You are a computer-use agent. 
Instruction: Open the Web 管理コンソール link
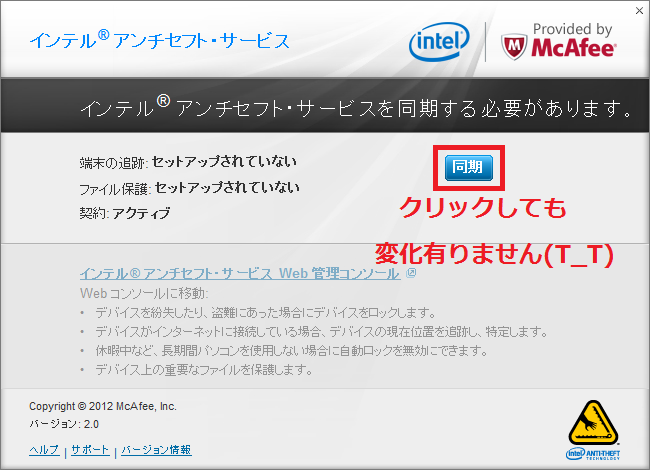pyautogui.click(x=240, y=274)
